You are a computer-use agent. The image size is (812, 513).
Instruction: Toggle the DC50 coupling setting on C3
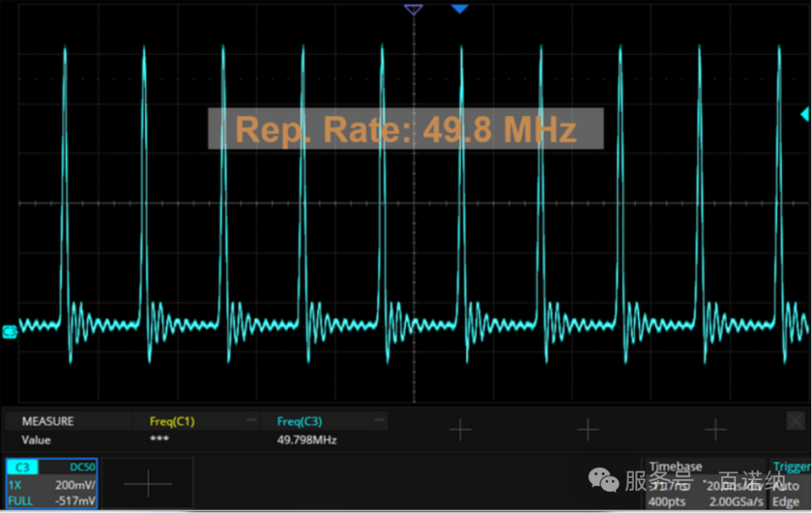80,467
